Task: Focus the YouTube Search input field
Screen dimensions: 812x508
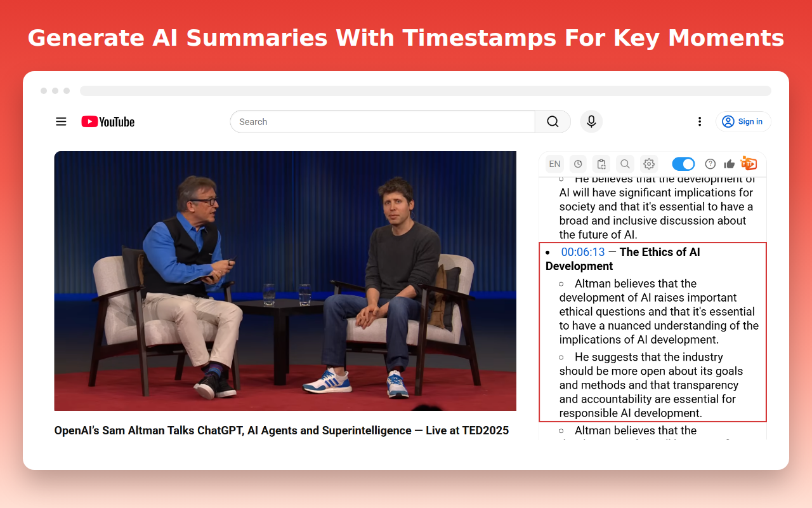Action: [x=383, y=121]
